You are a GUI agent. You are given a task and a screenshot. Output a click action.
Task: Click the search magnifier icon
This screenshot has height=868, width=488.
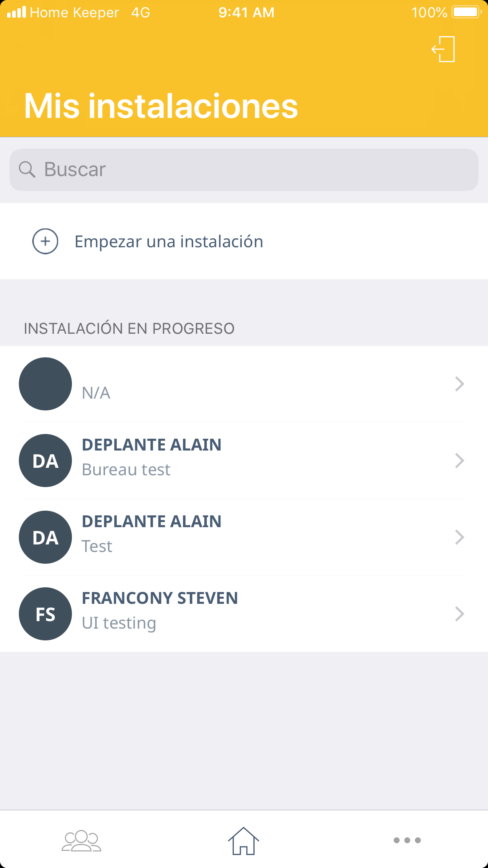click(27, 169)
